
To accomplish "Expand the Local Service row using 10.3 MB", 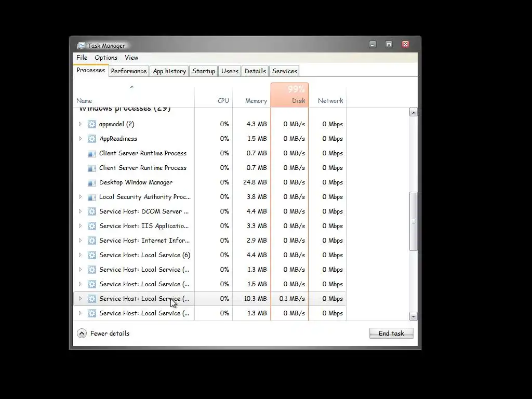I will click(80, 299).
